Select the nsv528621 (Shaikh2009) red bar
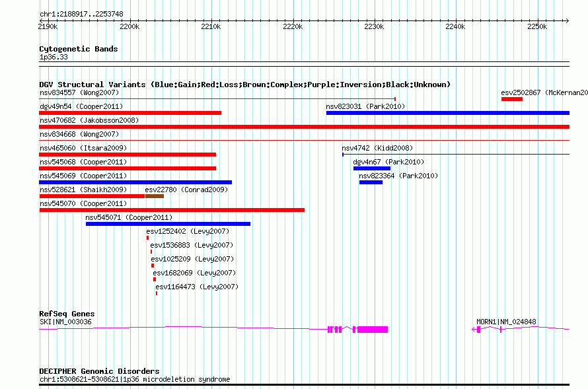588x389 pixels. [92, 196]
